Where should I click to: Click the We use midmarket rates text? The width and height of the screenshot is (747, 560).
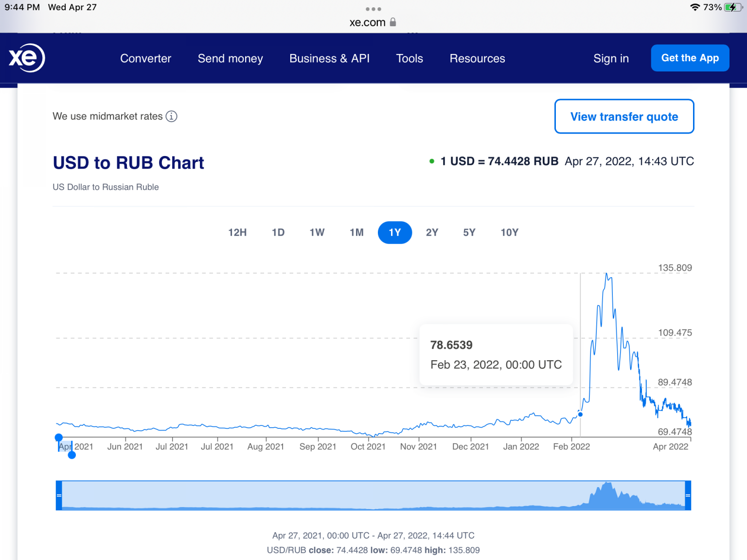pos(107,116)
